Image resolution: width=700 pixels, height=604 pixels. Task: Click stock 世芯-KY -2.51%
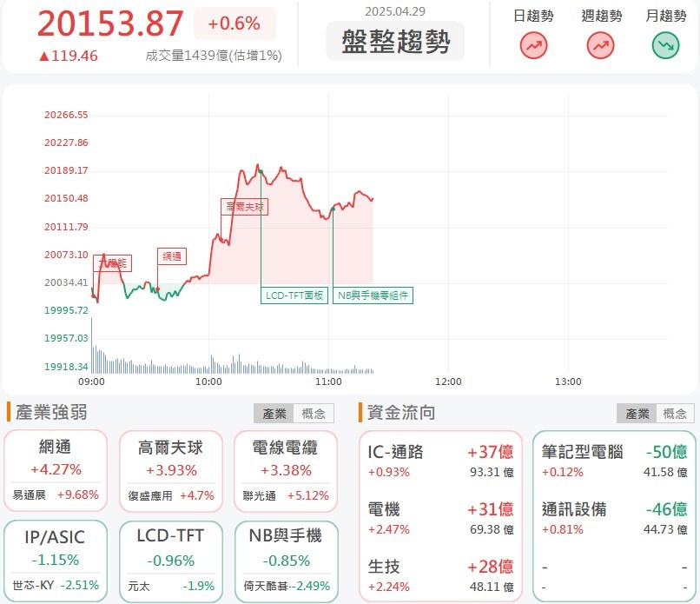pos(56,585)
